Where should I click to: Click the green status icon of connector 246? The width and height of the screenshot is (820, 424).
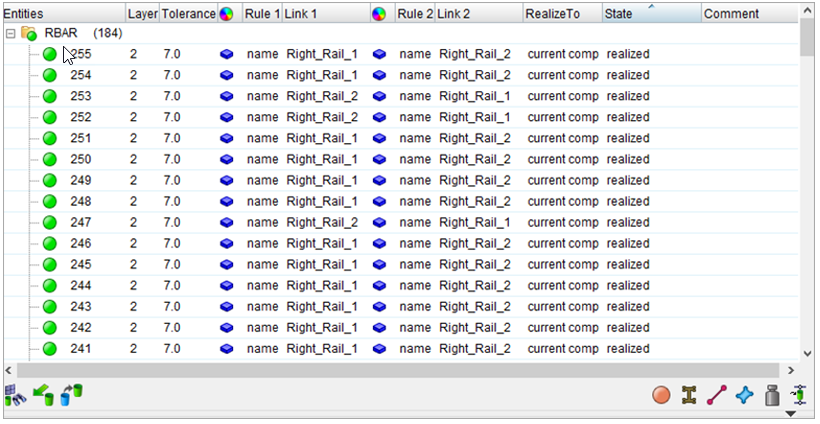tap(50, 244)
